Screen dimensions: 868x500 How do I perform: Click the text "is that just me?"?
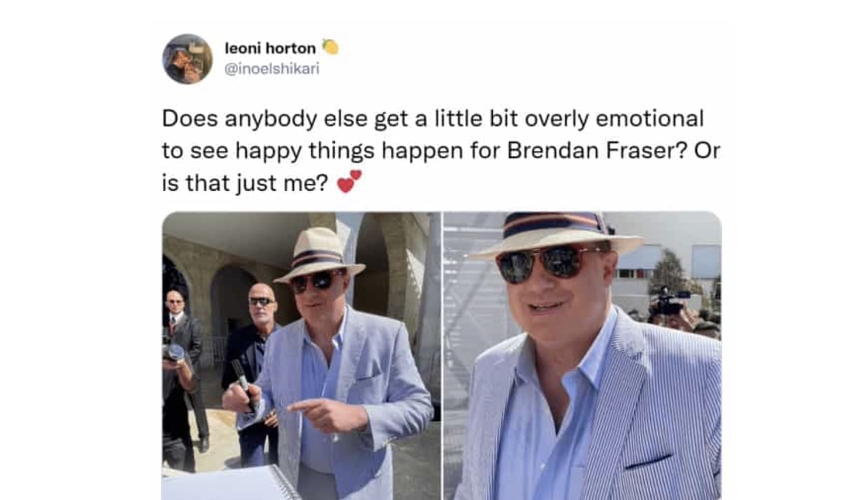tap(245, 183)
